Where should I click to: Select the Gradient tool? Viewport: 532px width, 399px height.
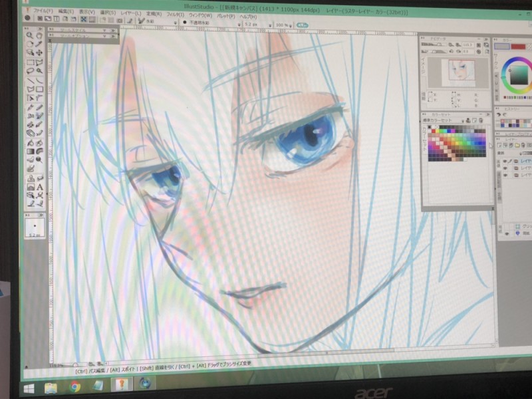[x=31, y=152]
